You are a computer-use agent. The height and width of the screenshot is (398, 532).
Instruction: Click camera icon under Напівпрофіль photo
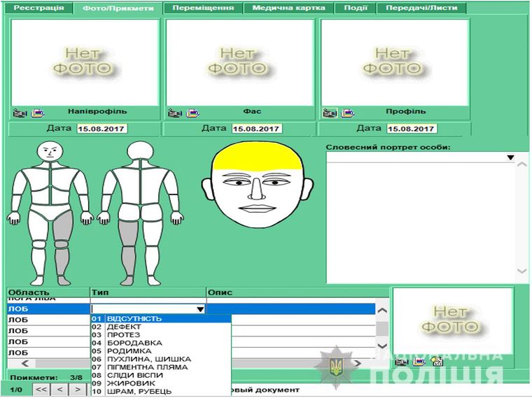pyautogui.click(x=19, y=113)
